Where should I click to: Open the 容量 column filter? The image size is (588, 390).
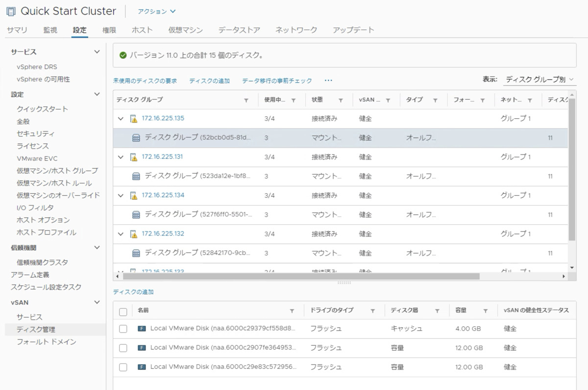tap(485, 311)
